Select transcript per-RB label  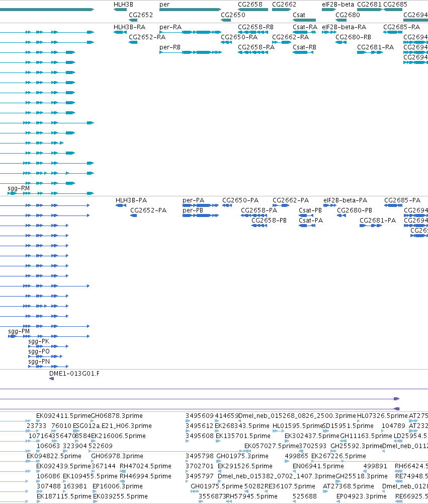click(x=170, y=47)
